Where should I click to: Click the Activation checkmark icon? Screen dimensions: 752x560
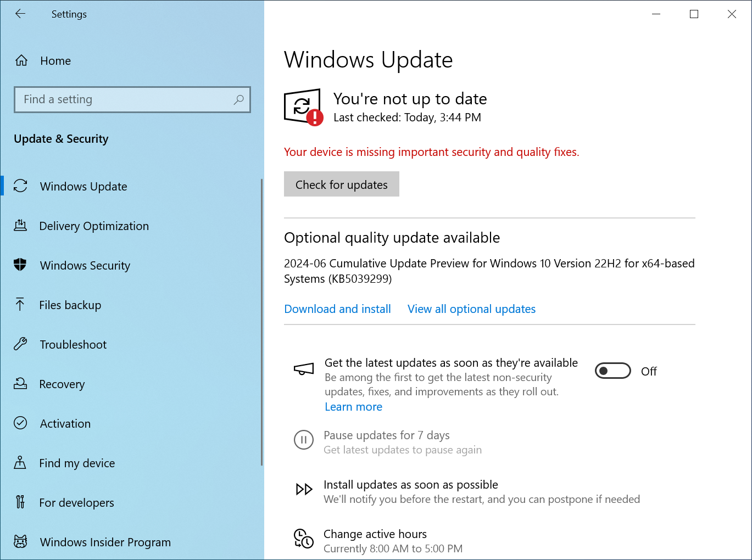[x=20, y=423]
